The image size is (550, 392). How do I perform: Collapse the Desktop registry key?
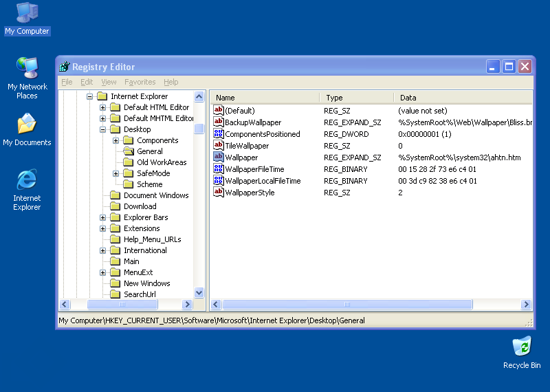click(x=103, y=129)
